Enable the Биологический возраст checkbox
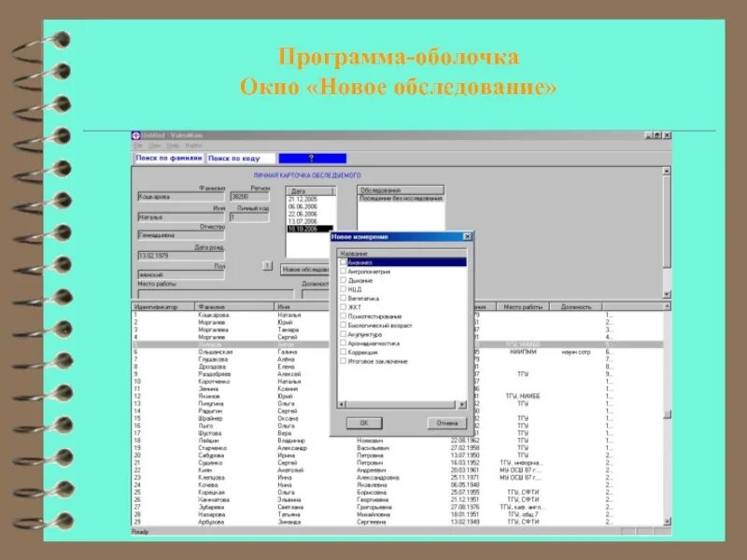This screenshot has height=560, width=747. coord(343,325)
